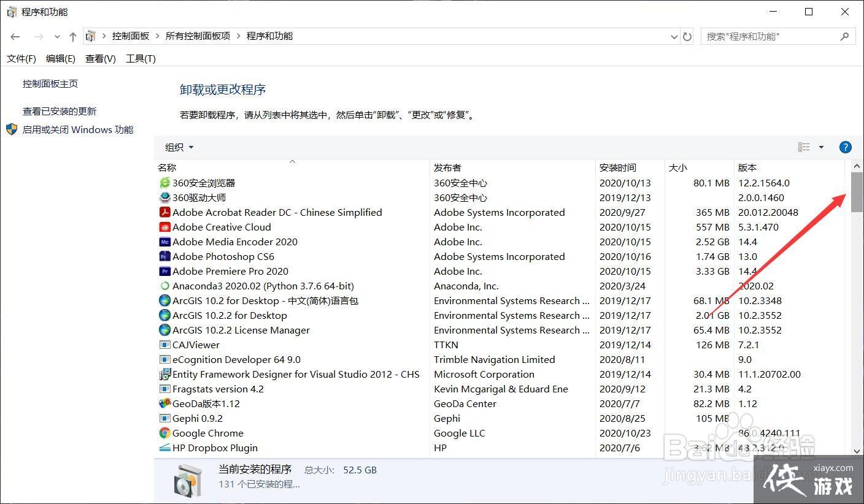Click the Gephi 0.9.2 icon
864x504 pixels.
164,418
